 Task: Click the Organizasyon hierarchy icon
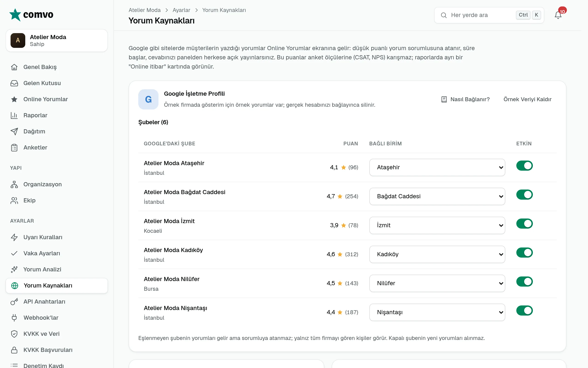click(x=14, y=184)
